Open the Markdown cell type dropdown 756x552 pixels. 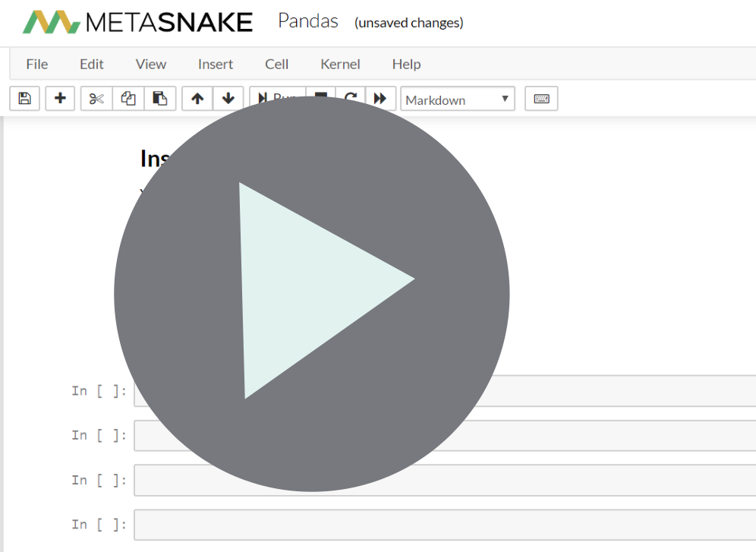coord(457,99)
